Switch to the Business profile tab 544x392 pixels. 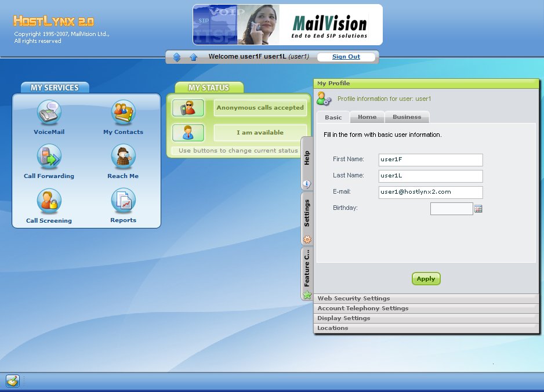[x=407, y=117]
